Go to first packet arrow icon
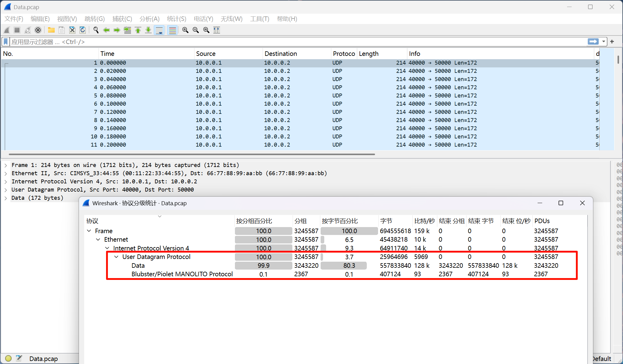Screen dimensions: 623x364 138,30
